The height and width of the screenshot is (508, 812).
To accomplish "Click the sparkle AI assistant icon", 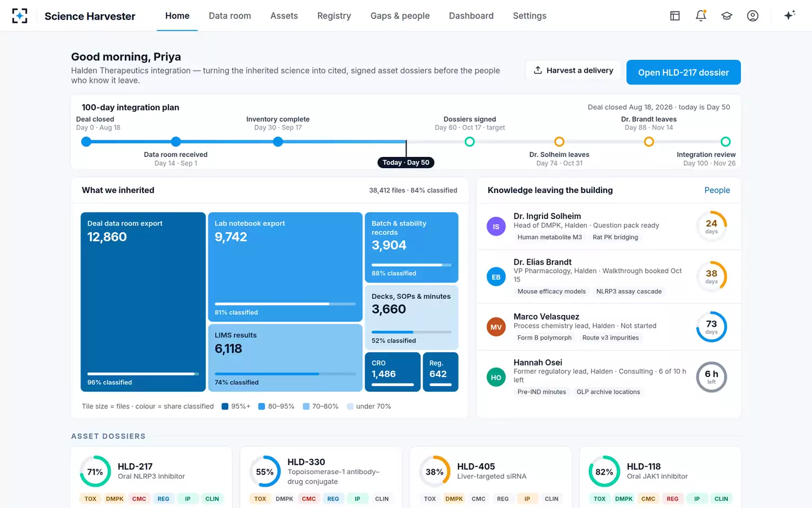I will click(789, 15).
